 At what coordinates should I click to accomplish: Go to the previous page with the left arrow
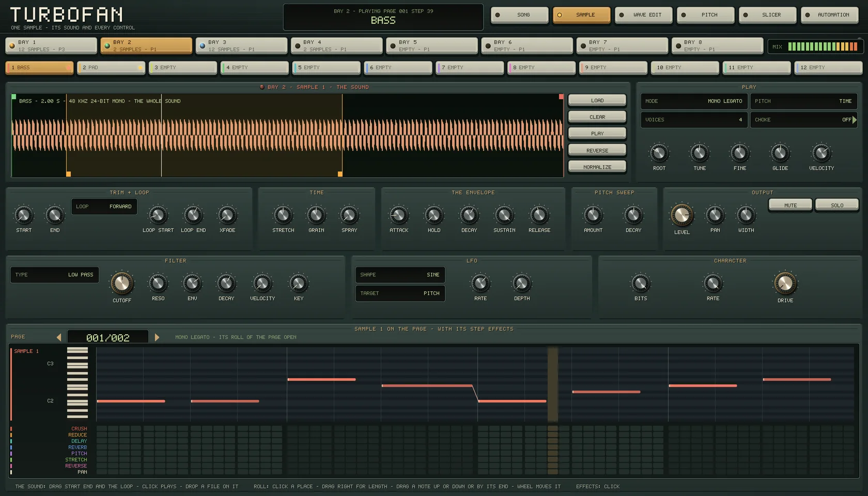[59, 337]
